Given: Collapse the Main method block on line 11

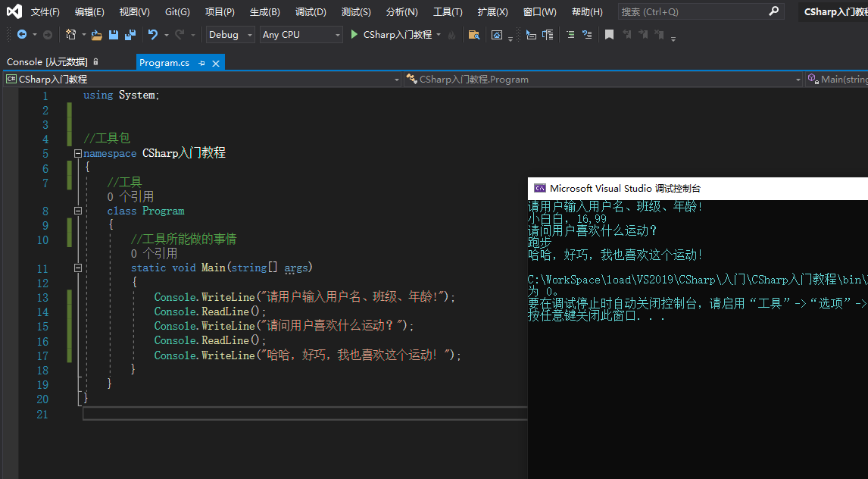Looking at the screenshot, I should point(78,268).
